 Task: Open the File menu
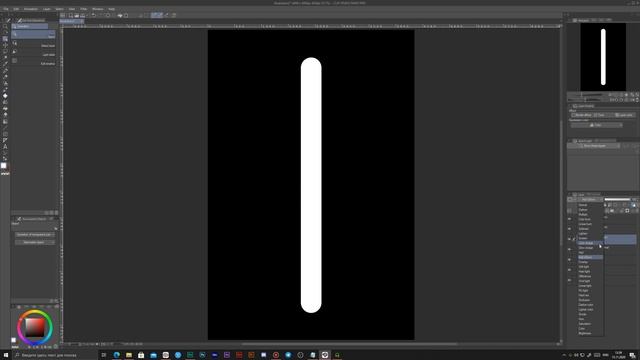pos(6,9)
